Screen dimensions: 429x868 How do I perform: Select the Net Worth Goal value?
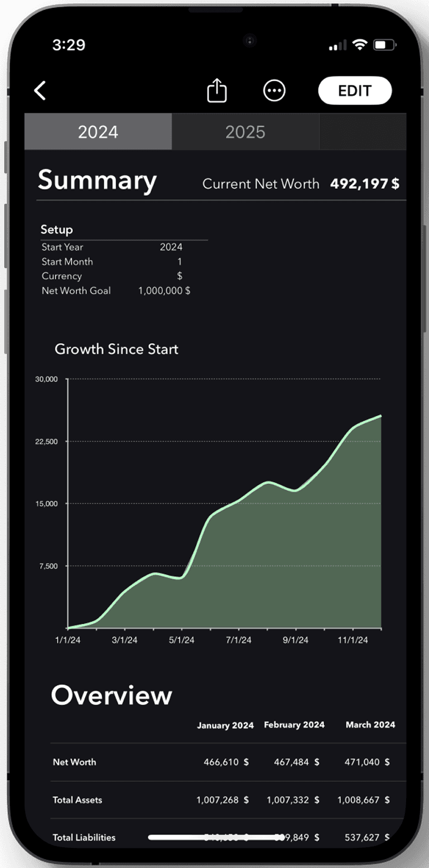tap(164, 291)
